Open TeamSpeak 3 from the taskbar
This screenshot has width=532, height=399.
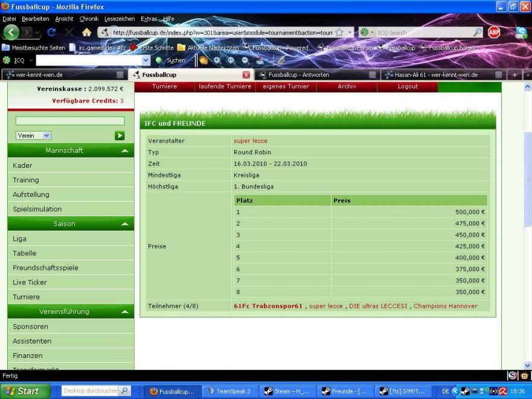pyautogui.click(x=229, y=391)
